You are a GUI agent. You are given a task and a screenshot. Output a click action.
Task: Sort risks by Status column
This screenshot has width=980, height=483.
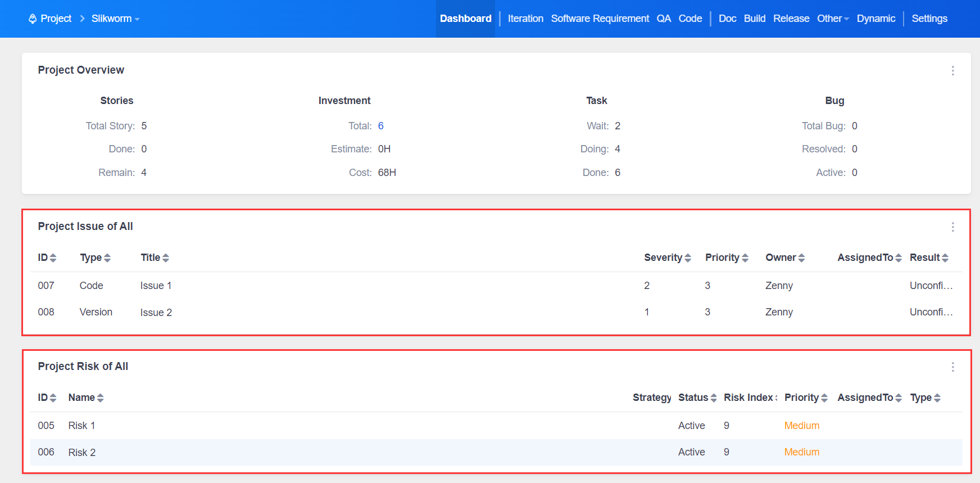(713, 398)
